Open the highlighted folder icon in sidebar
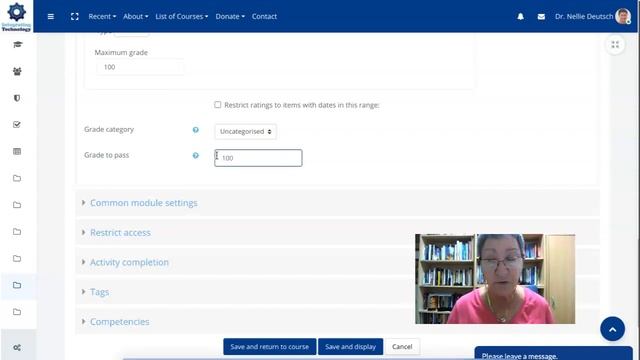The width and height of the screenshot is (640, 360). 17,285
